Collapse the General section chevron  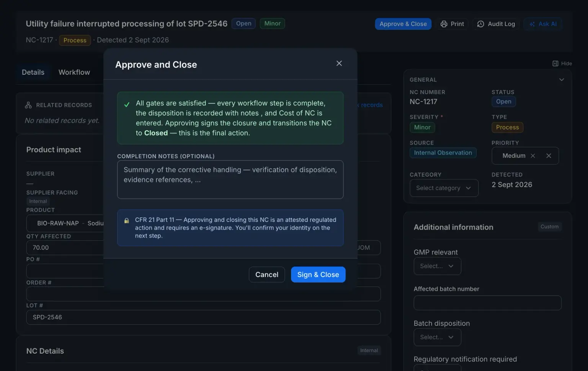coord(561,80)
